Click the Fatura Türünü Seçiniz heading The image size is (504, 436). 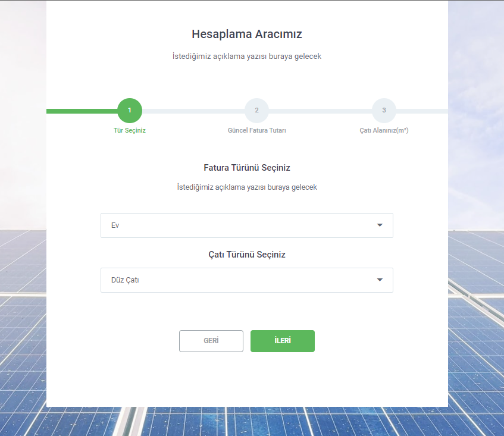click(246, 168)
